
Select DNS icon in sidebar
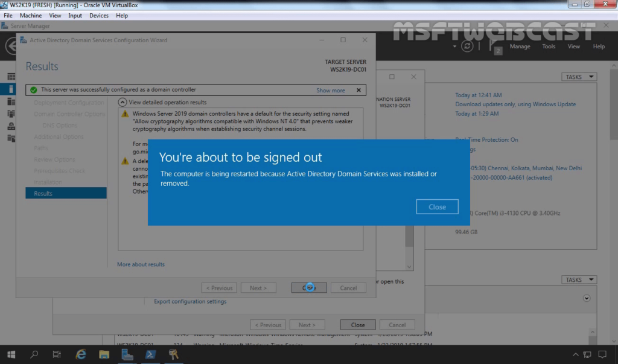pos(11,126)
